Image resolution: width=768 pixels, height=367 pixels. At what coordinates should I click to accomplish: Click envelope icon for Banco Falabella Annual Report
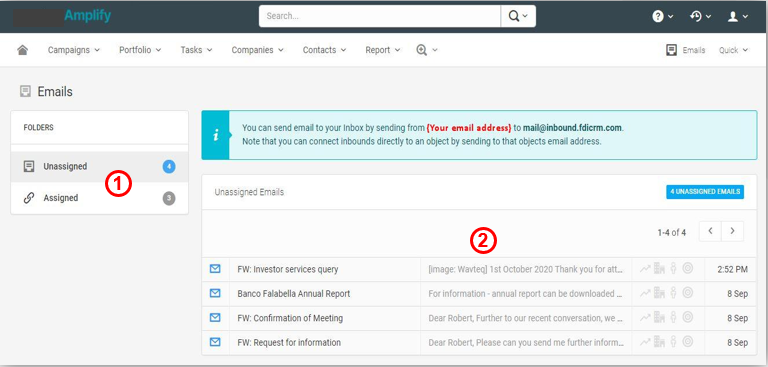click(215, 294)
